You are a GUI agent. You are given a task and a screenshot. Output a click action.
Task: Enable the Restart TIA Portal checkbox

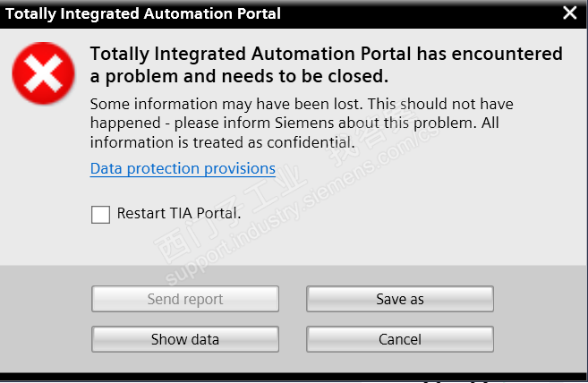tap(100, 214)
